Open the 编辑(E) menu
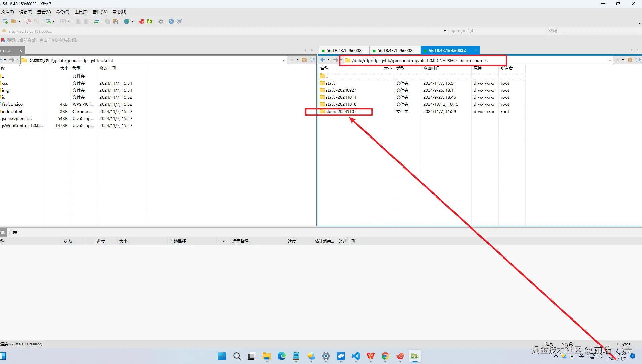642x364 pixels. (x=26, y=12)
